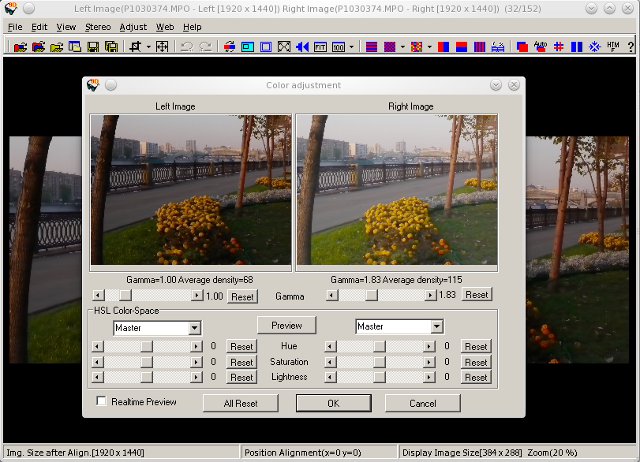Select the above/below red-blue view icon
Screen dimensions: 640x462
(461, 47)
